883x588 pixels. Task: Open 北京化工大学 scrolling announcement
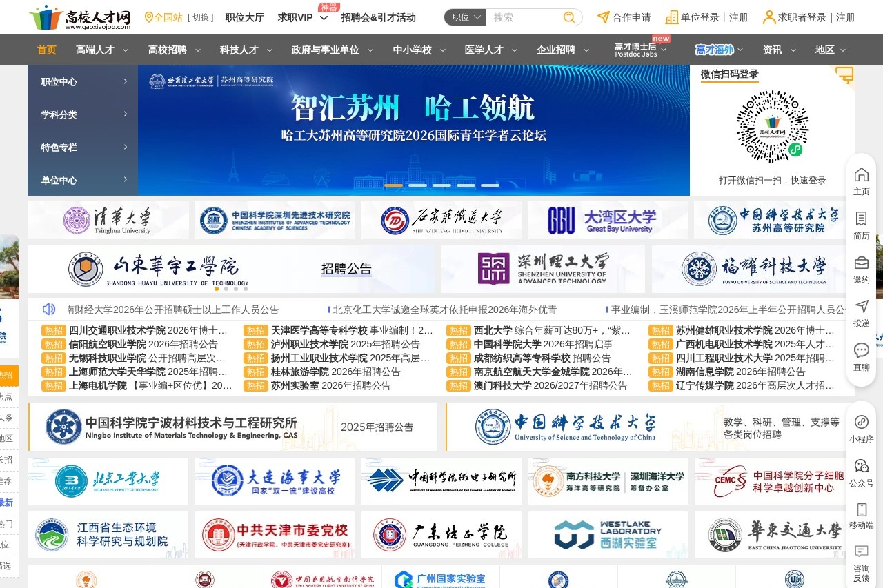click(445, 310)
